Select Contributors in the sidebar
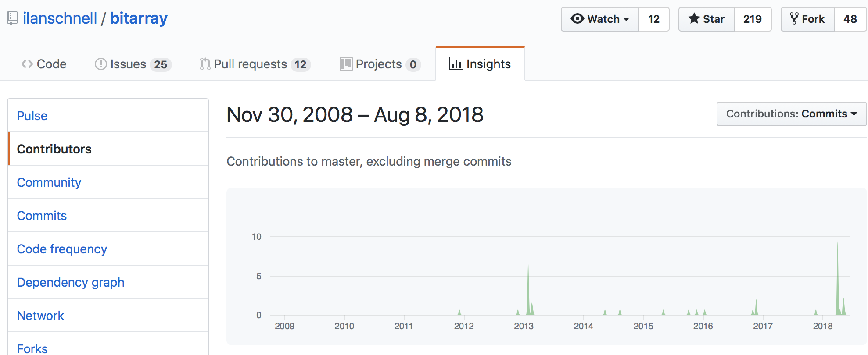This screenshot has width=868, height=355. click(108, 149)
